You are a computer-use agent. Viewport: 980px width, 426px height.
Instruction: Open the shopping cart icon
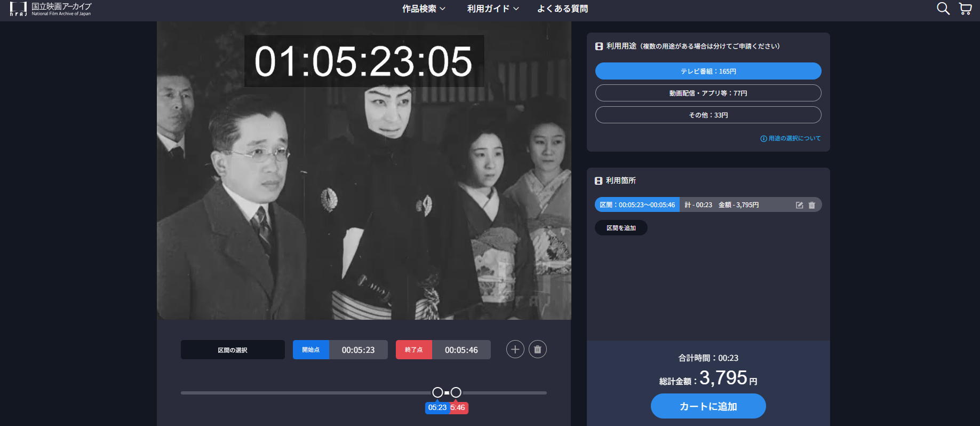coord(965,9)
